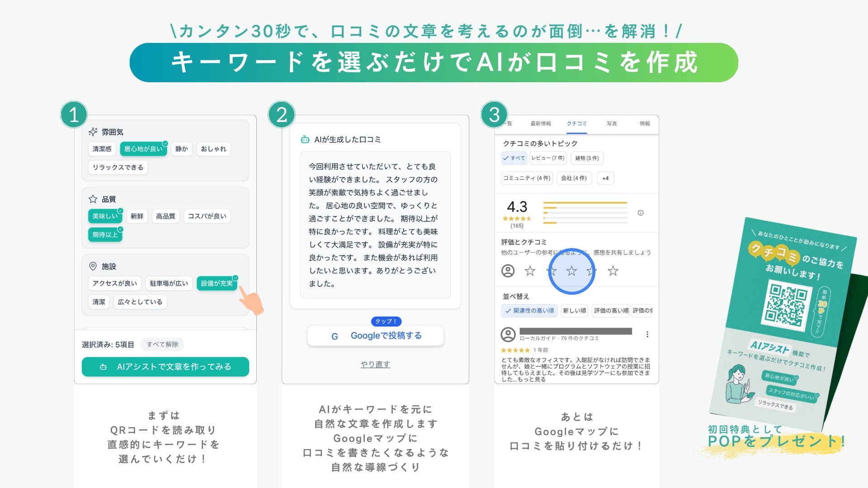
Task: Click the location pin icon beside 施設
Action: tap(93, 267)
